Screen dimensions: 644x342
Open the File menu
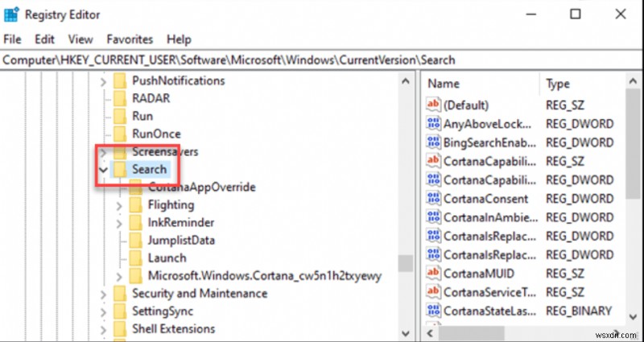coord(12,39)
